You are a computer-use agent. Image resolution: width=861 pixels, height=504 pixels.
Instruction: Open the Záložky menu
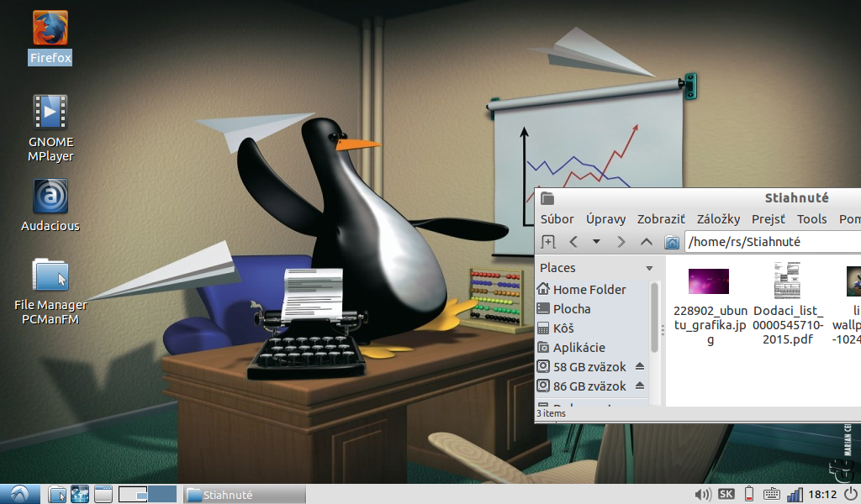click(x=718, y=219)
